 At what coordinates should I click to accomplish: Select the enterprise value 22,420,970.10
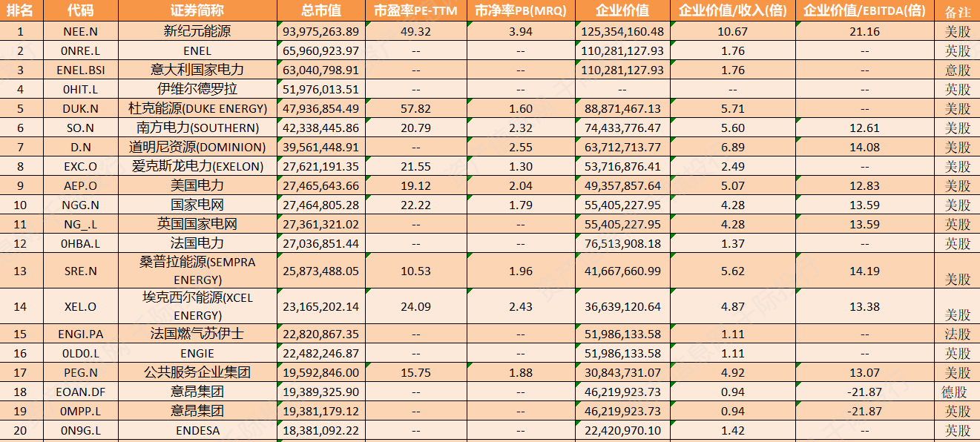pos(622,430)
